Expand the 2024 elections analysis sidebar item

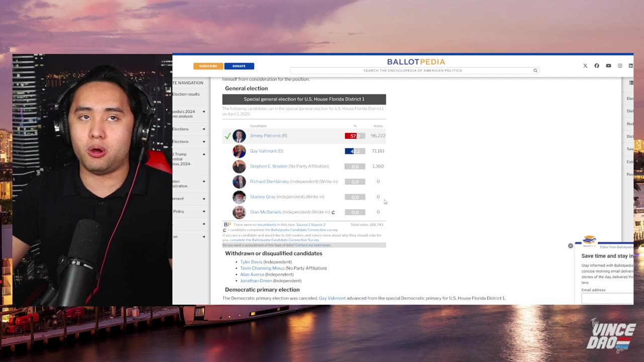coord(204,112)
